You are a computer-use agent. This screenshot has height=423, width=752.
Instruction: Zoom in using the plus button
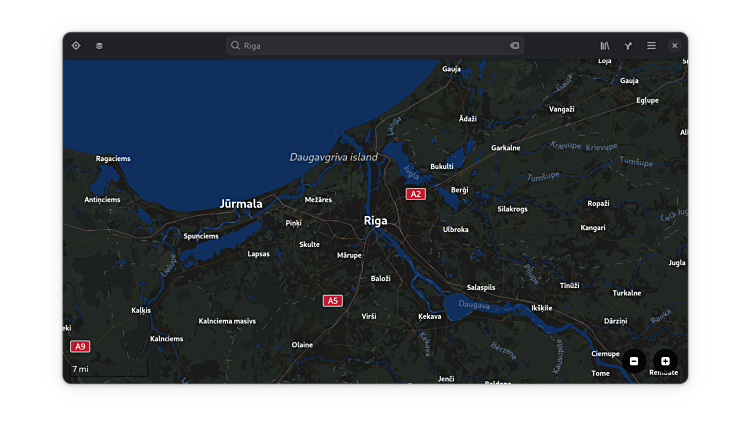tap(665, 361)
